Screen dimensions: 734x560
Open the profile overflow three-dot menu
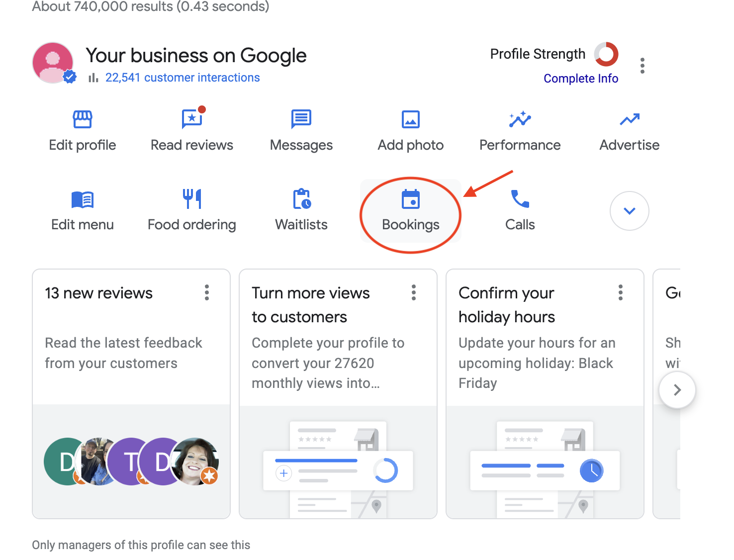[x=642, y=66]
